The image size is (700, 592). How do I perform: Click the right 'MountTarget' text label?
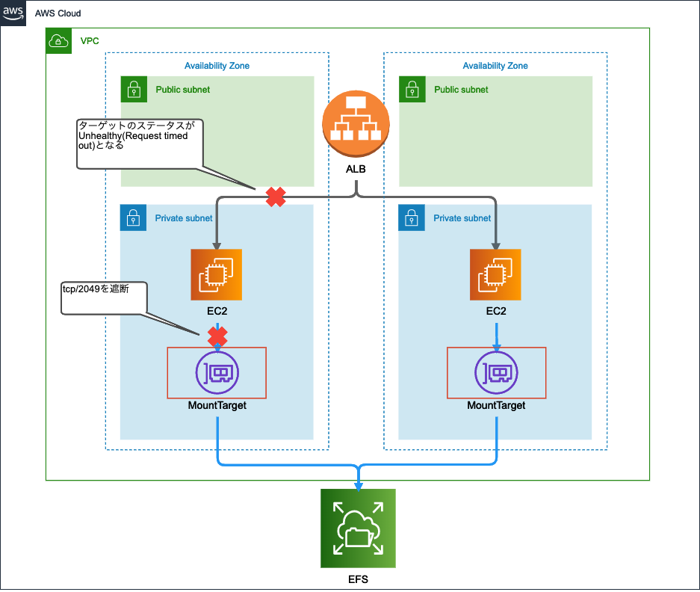[496, 406]
